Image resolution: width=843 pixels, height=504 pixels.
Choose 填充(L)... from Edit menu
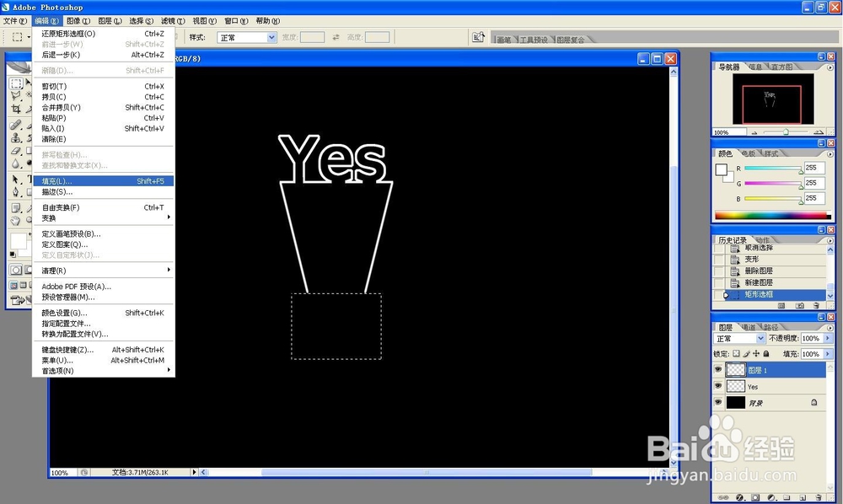(103, 181)
